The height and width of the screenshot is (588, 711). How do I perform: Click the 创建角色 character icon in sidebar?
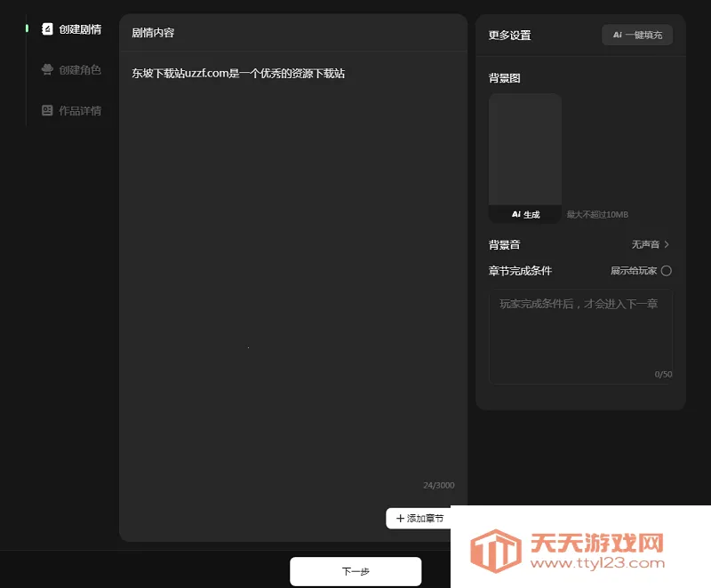[x=46, y=70]
